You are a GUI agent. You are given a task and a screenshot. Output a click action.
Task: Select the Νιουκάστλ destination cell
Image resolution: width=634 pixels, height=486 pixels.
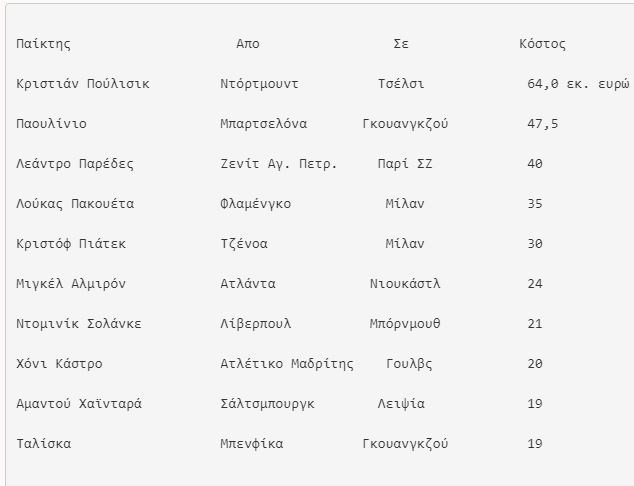click(405, 284)
